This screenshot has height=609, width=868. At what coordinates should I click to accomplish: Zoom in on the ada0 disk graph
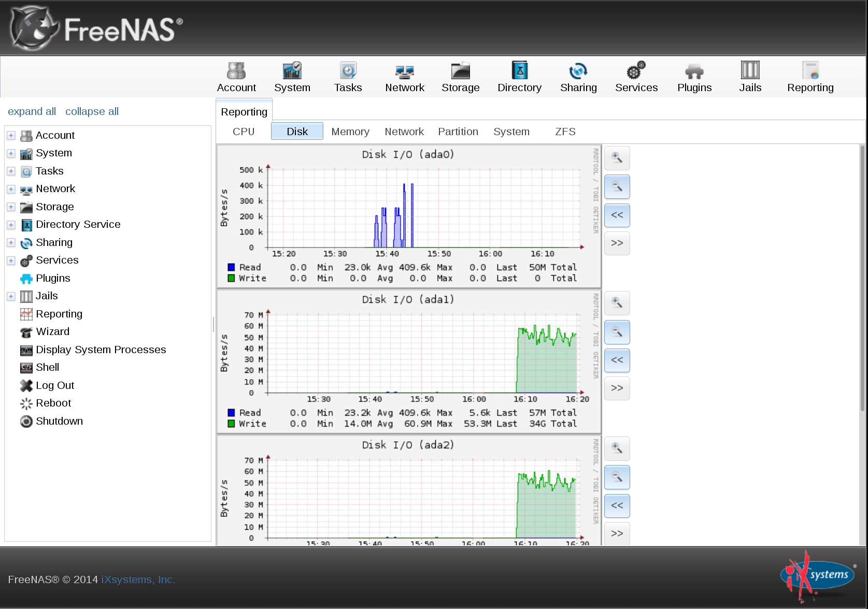(617, 158)
